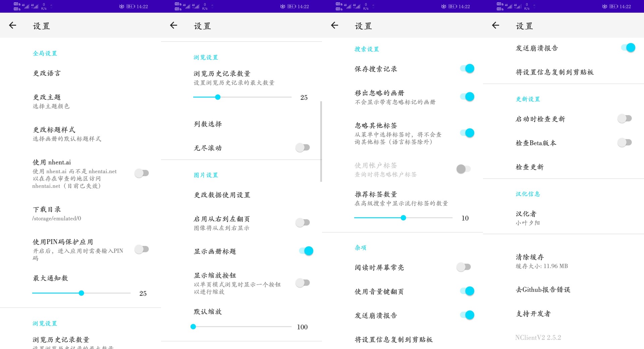Tap eye comfort icon in leftmost status bar
The height and width of the screenshot is (349, 644).
pyautogui.click(x=121, y=6)
